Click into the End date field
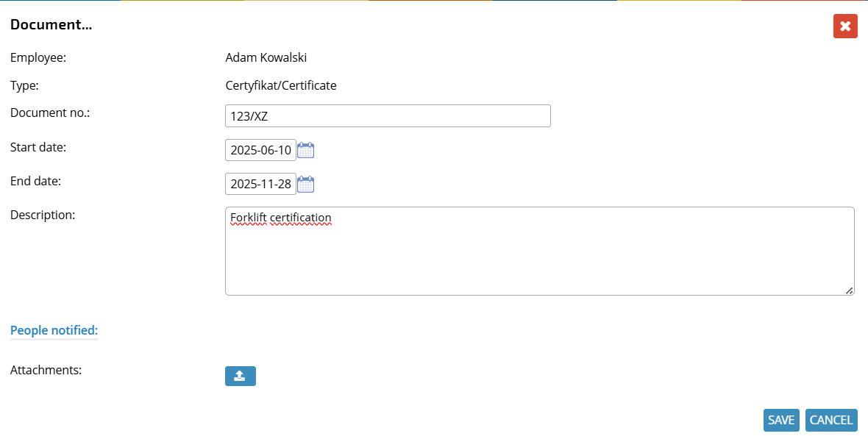This screenshot has height=439, width=868. [x=260, y=184]
